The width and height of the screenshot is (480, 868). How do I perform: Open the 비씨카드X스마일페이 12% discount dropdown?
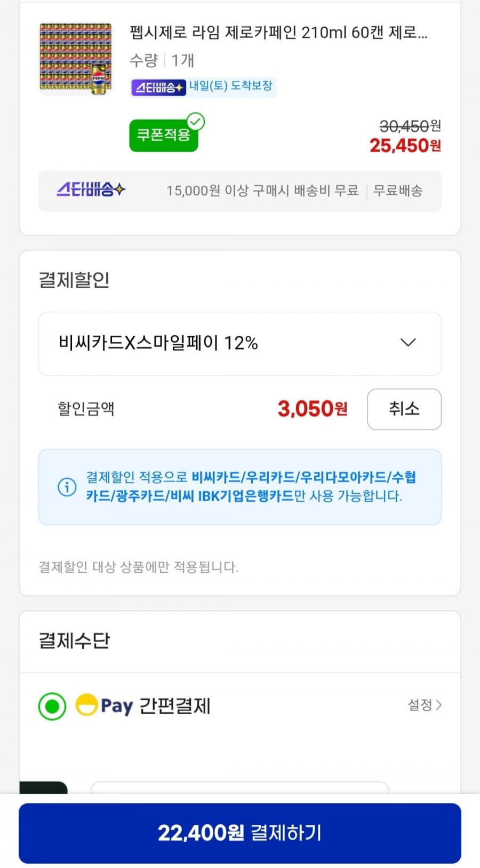click(239, 343)
